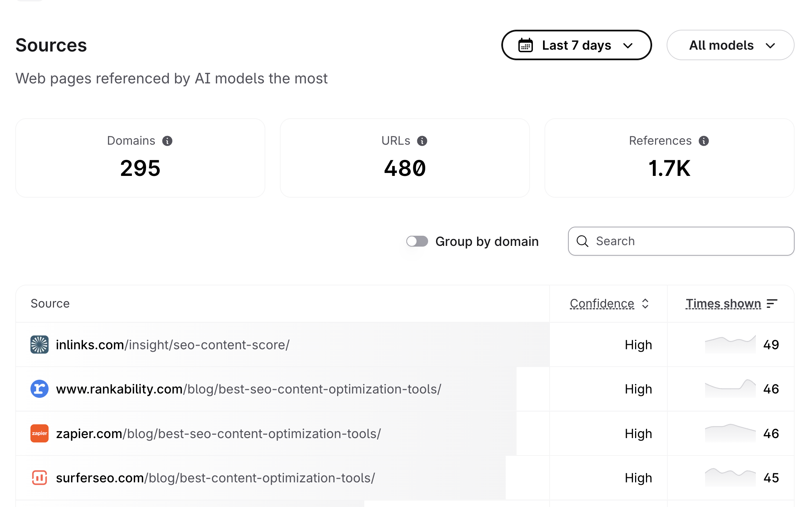
Task: Click the surferseo Times shown sparkline
Action: pos(730,478)
